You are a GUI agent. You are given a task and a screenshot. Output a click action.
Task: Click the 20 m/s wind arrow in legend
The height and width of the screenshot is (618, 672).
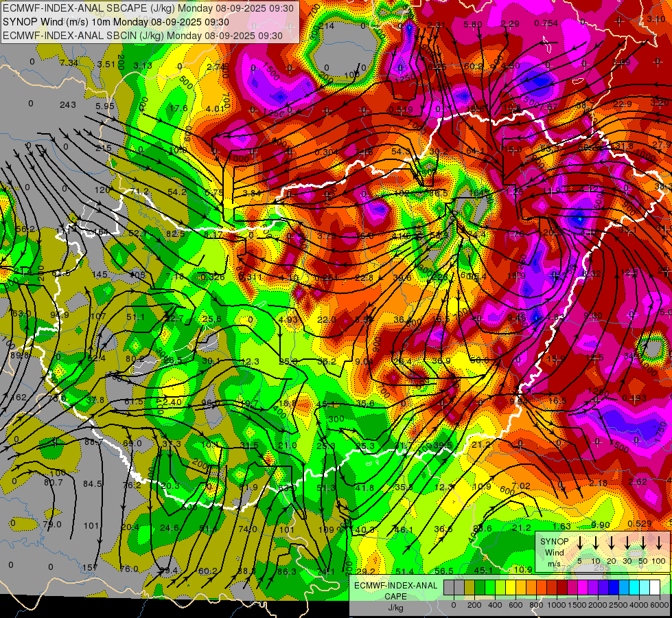[x=612, y=543]
